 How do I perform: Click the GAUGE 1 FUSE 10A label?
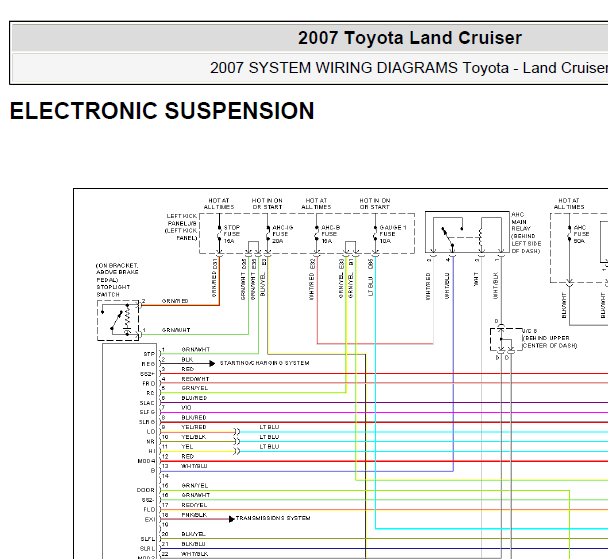tap(392, 234)
